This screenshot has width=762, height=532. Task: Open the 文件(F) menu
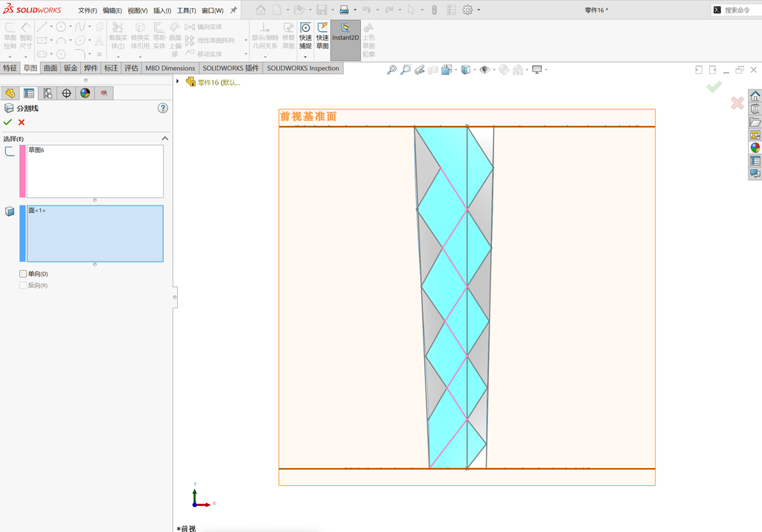(88, 10)
